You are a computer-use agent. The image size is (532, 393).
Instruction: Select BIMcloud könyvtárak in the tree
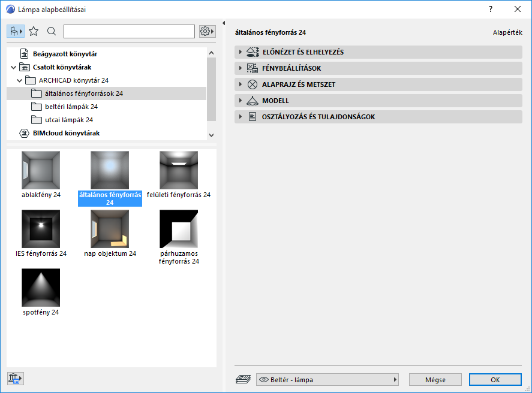tap(66, 133)
